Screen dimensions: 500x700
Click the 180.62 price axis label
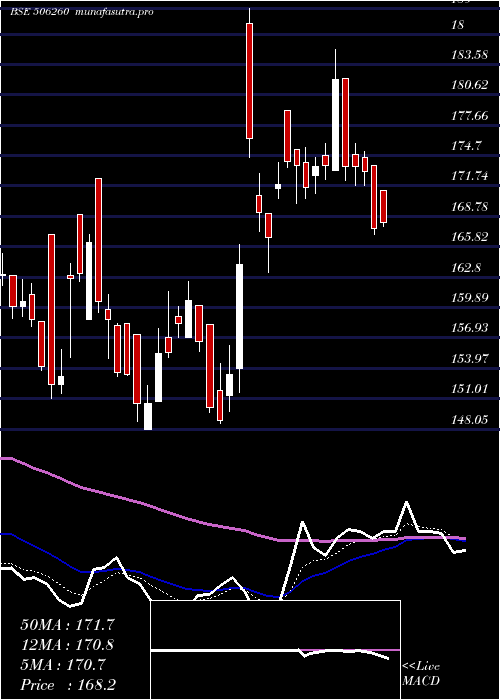click(x=470, y=84)
